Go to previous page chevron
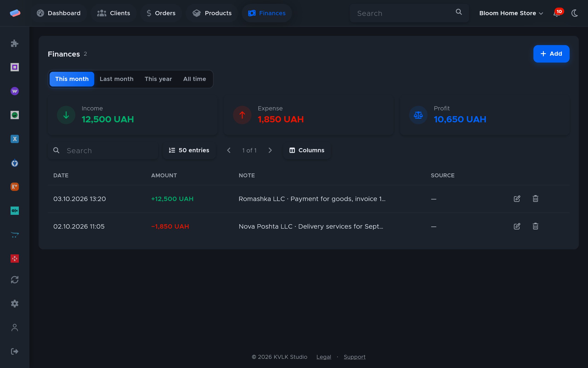Image resolution: width=588 pixels, height=368 pixels. tap(229, 150)
